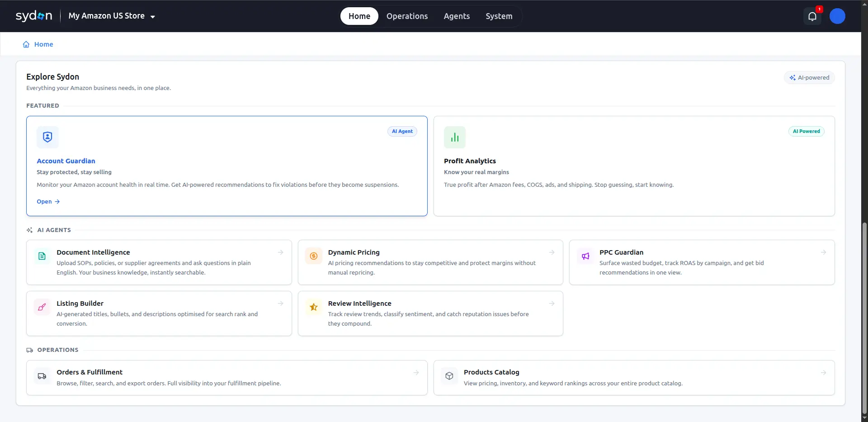The height and width of the screenshot is (422, 868).
Task: Click the Sydon logo
Action: (x=34, y=16)
